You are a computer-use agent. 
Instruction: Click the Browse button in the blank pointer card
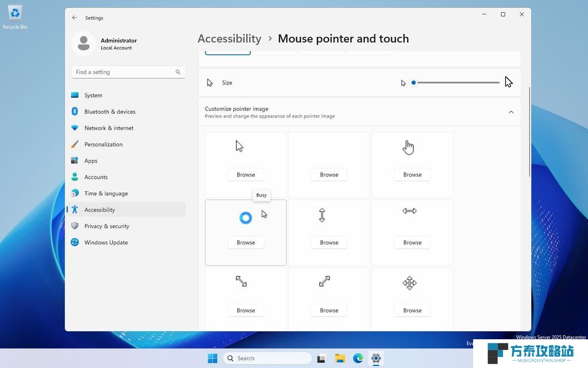point(329,175)
